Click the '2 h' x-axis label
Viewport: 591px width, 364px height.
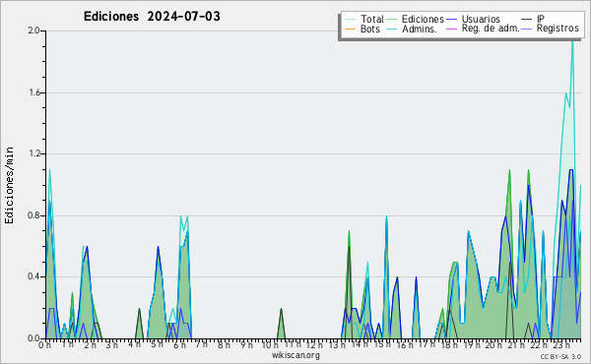click(90, 344)
